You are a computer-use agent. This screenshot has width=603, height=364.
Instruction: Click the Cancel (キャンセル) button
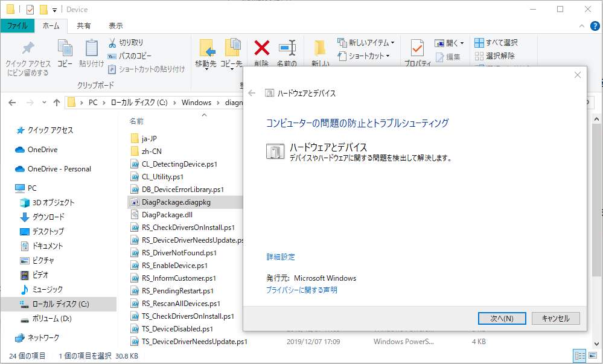click(x=556, y=318)
